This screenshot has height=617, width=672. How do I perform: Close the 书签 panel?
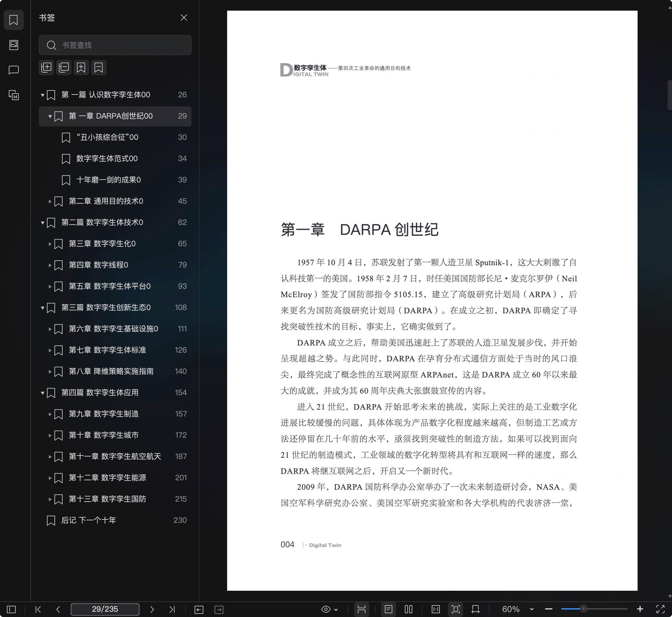pyautogui.click(x=184, y=18)
